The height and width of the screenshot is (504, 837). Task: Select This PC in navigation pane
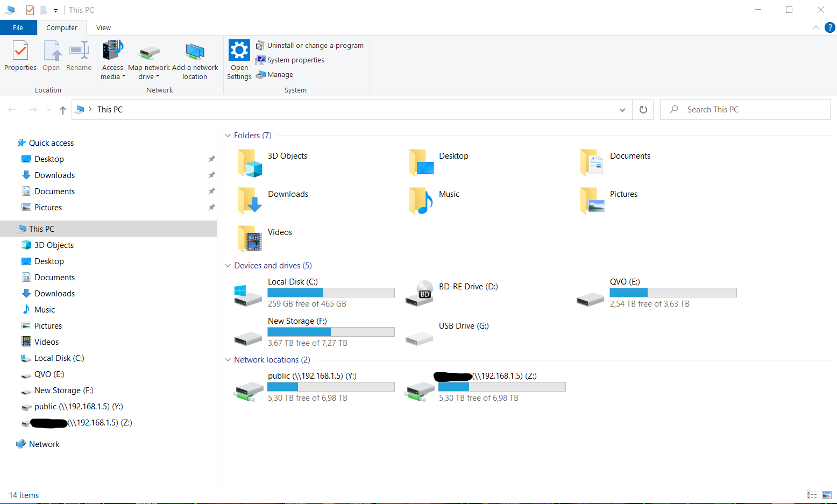pos(109,229)
